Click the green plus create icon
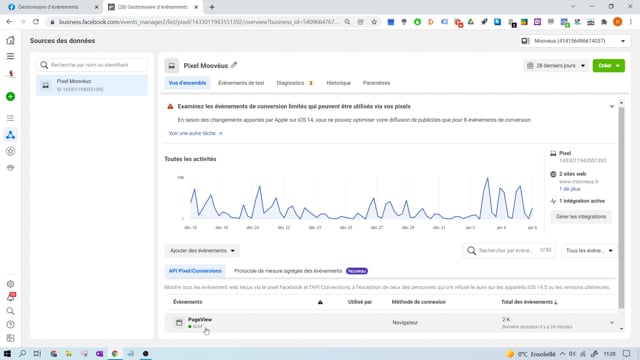This screenshot has height=360, width=640. 11,97
